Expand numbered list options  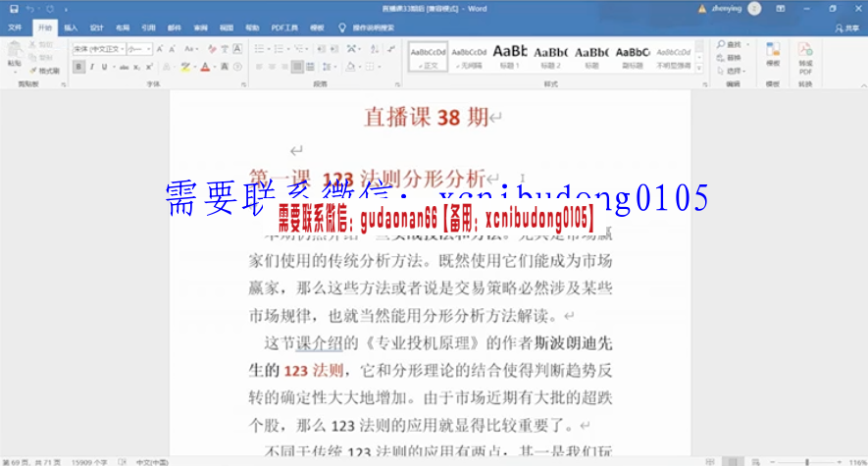point(288,49)
